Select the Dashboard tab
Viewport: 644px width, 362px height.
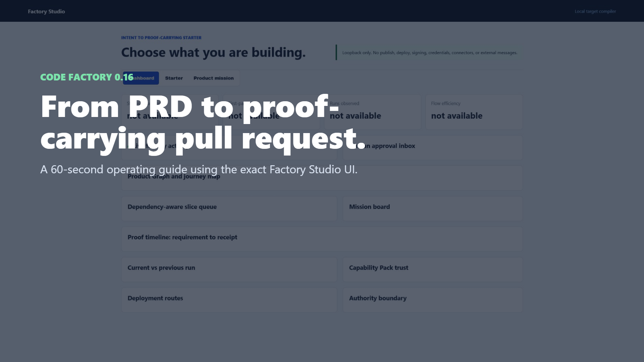[x=141, y=78]
